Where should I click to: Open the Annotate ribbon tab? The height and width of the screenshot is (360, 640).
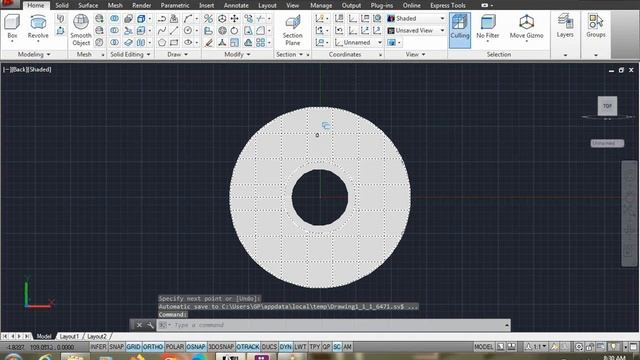[x=236, y=5]
